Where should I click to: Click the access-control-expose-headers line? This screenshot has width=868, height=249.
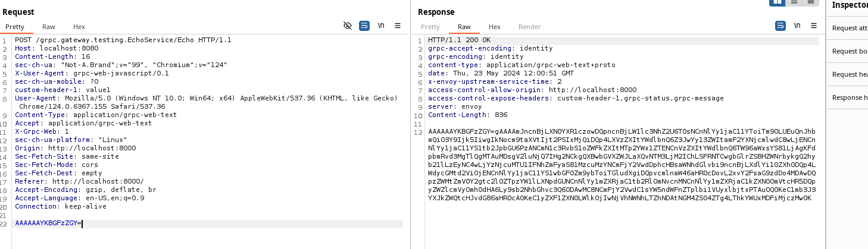(576, 99)
